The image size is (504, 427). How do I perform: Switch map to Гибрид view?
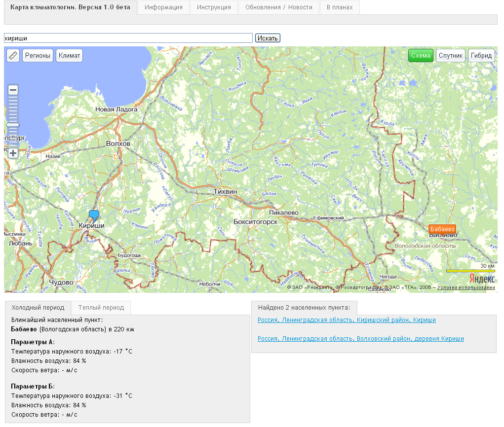[x=481, y=55]
